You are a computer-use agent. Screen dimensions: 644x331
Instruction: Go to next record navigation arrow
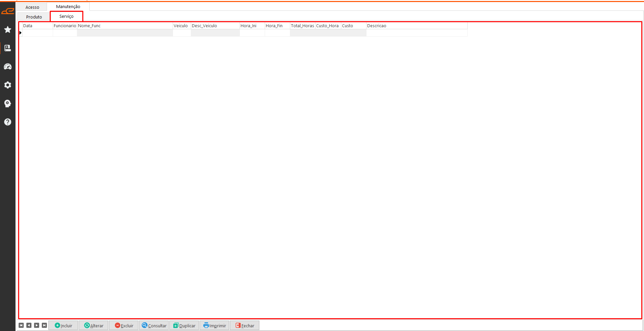point(37,325)
